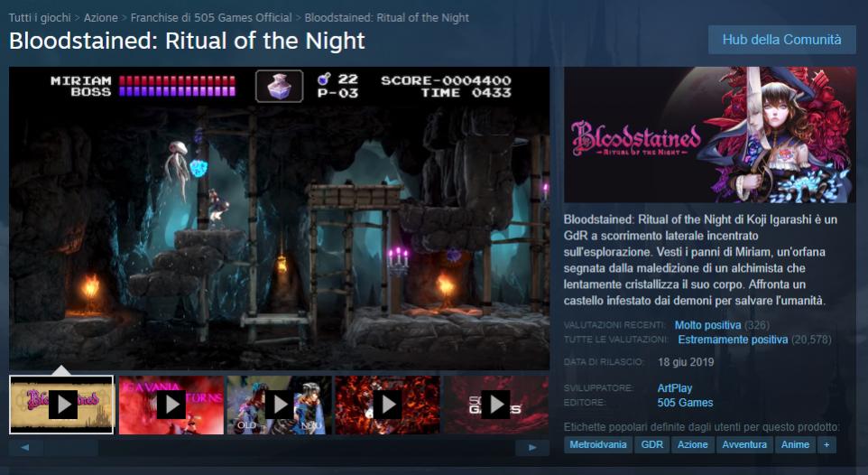This screenshot has height=475, width=868.
Task: Go to Tutti i giochi breadcrumb
Action: click(40, 18)
